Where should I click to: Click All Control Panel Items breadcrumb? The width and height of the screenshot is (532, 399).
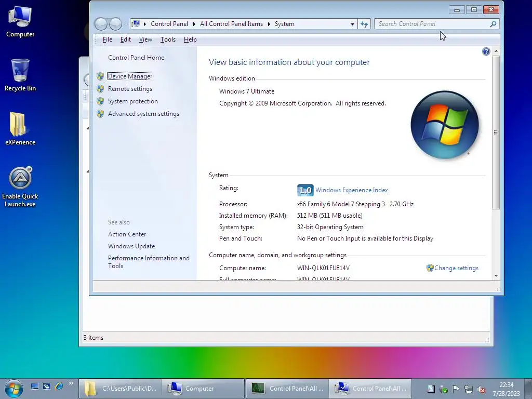point(231,24)
